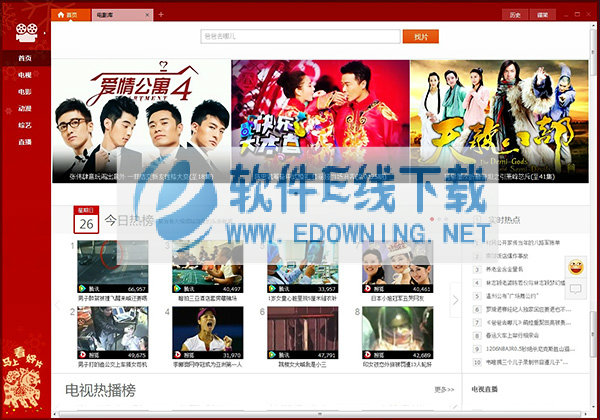600x420 pixels.
Task: Open the 爱情公寓4 banner thumbnail
Action: coord(140,120)
